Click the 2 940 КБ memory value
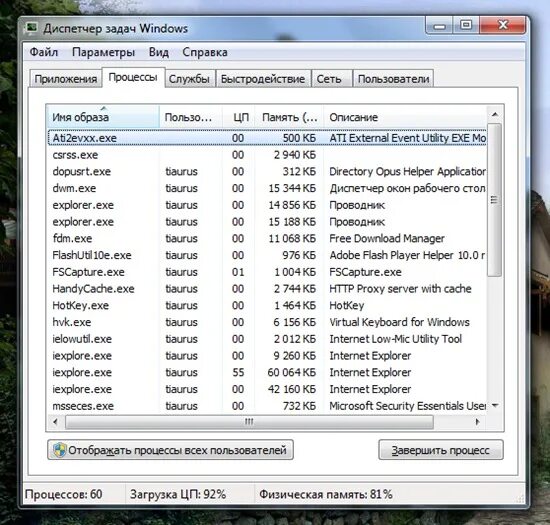This screenshot has height=525, width=550. pyautogui.click(x=295, y=155)
